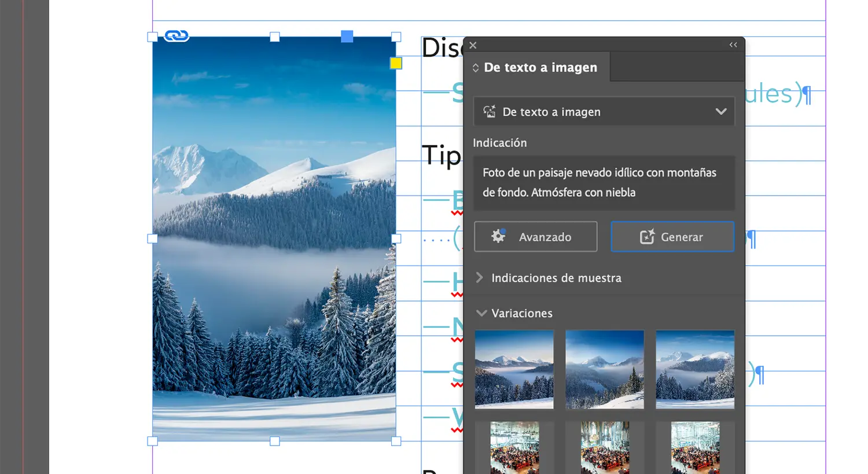868x474 pixels.
Task: Open Avanzado settings
Action: click(535, 237)
